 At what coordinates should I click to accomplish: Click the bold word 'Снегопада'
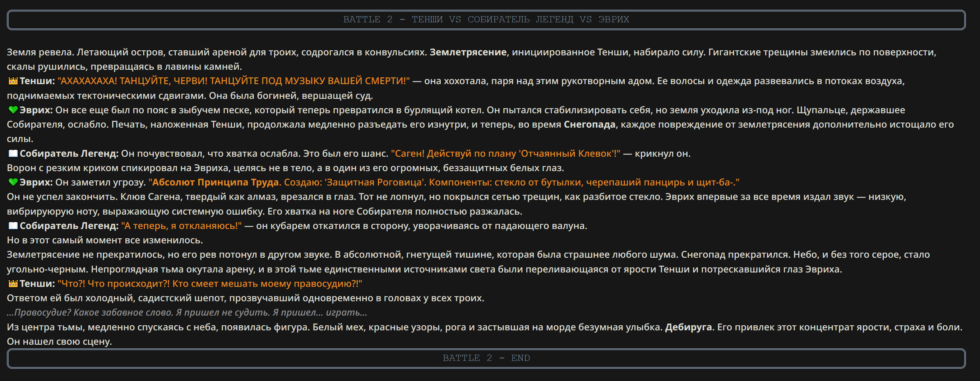(589, 124)
